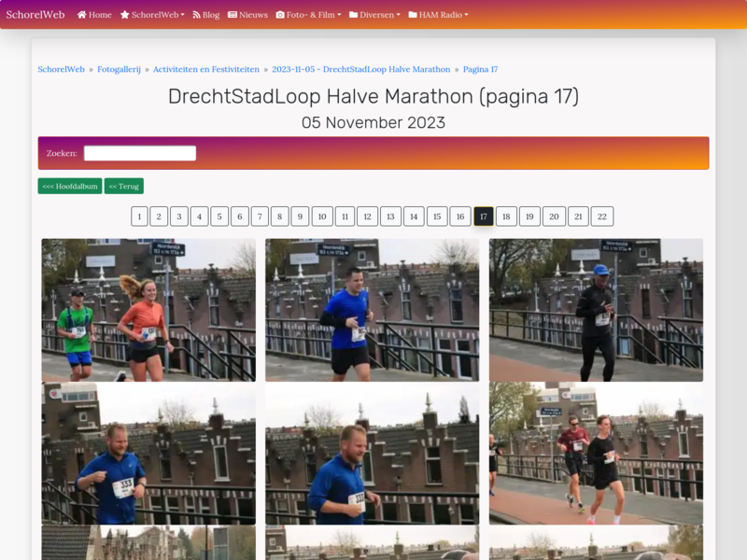Go to gallery page 1
The width and height of the screenshot is (747, 560).
point(139,217)
